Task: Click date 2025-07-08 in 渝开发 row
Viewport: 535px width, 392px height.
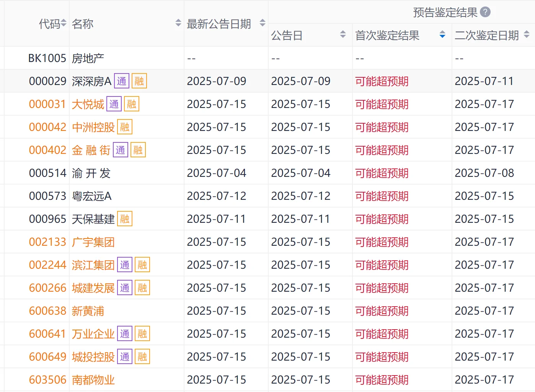Action: coord(484,173)
